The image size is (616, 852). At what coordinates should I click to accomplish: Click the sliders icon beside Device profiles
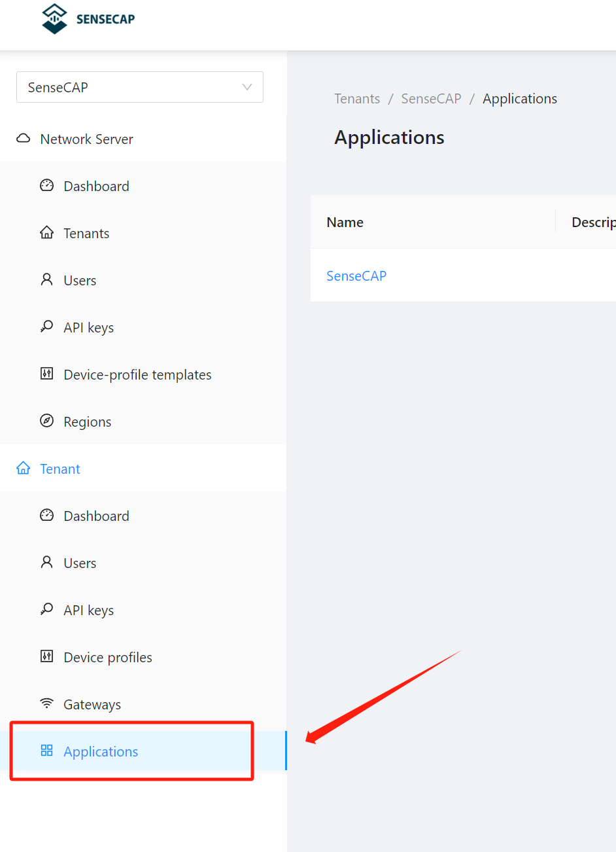(46, 656)
